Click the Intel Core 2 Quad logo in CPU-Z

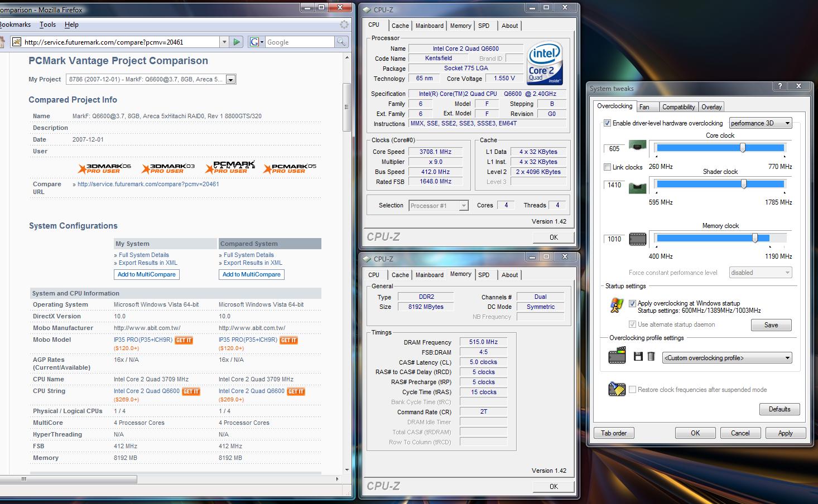pos(545,63)
